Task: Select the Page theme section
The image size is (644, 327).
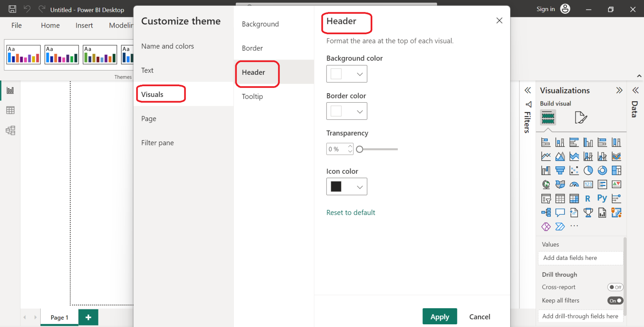Action: tap(183, 118)
